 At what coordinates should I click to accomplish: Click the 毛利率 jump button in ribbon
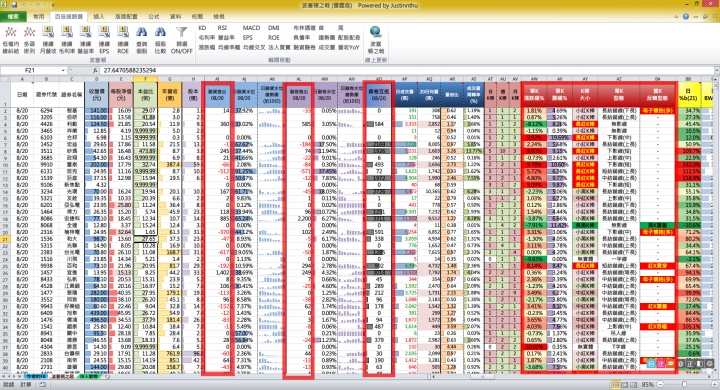coord(207,37)
